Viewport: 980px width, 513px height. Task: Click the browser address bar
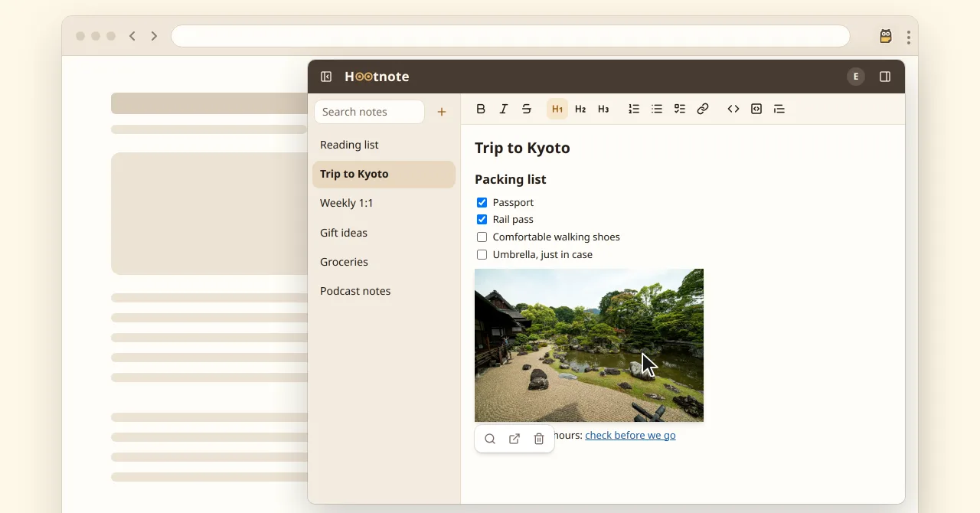[511, 36]
